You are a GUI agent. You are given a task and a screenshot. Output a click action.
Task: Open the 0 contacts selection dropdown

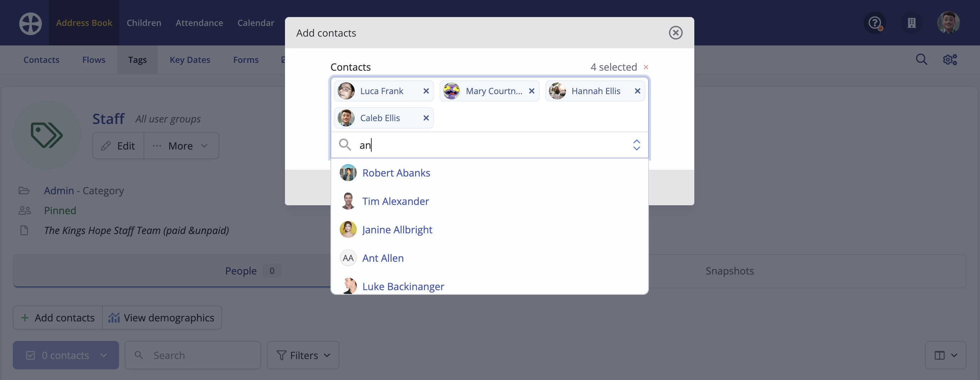click(x=66, y=355)
